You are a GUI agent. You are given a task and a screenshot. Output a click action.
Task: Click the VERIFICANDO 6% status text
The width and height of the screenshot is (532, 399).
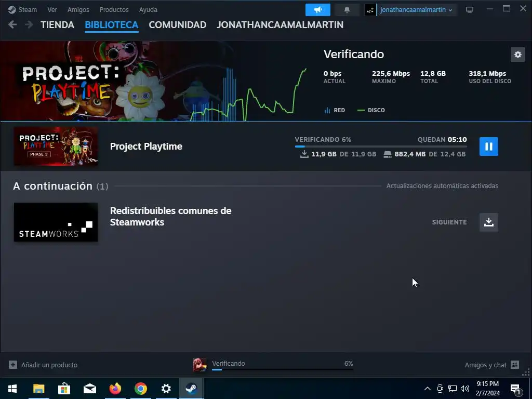(323, 139)
